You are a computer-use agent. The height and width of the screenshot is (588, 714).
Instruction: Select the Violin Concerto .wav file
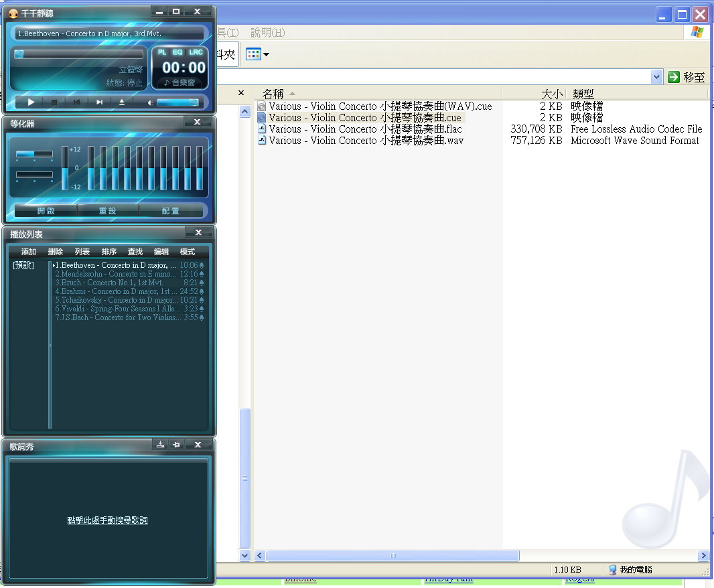click(360, 140)
